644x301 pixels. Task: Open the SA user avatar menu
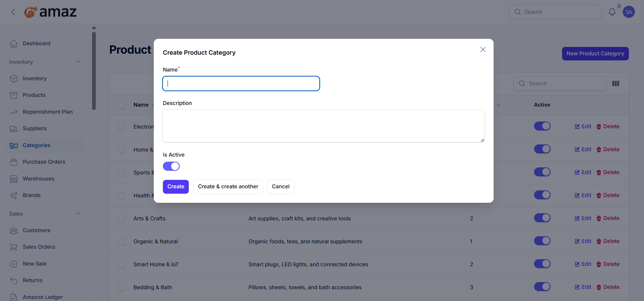pos(628,12)
